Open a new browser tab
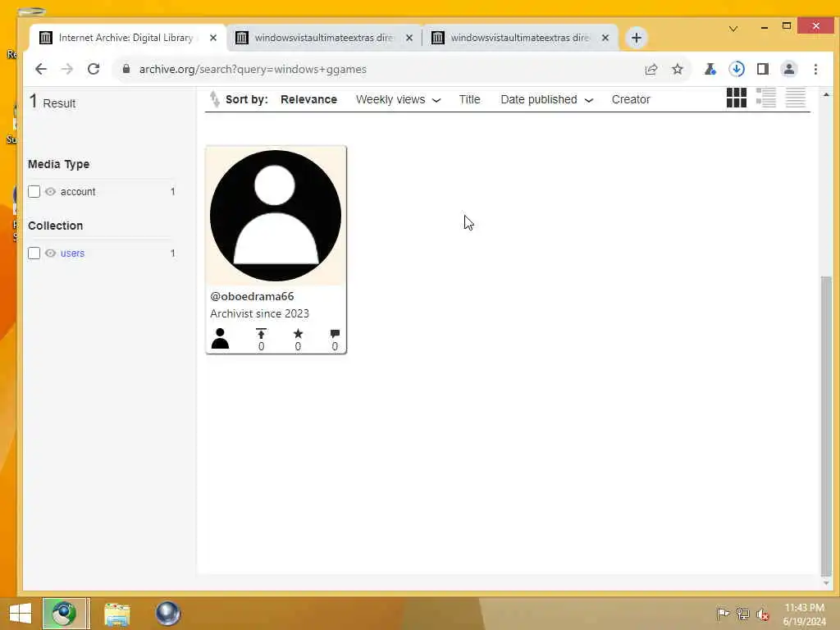Image resolution: width=840 pixels, height=630 pixels. click(x=636, y=38)
